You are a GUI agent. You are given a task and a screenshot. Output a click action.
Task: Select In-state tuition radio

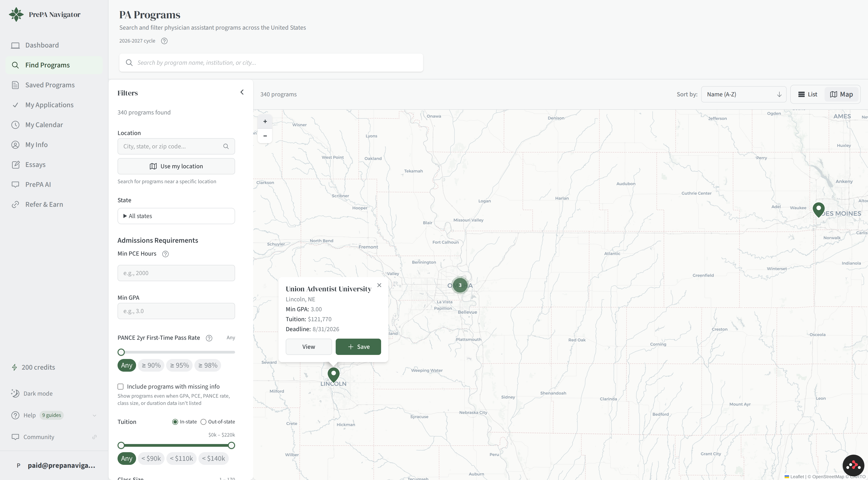point(175,422)
